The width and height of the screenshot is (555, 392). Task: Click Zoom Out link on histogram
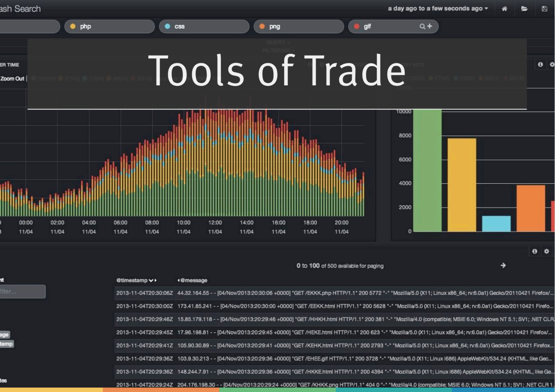pos(12,79)
